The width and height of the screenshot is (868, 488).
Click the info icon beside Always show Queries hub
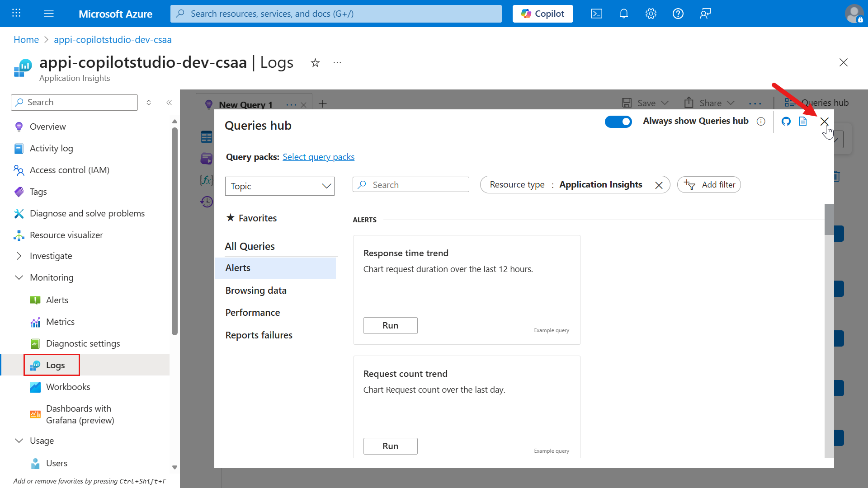point(761,121)
